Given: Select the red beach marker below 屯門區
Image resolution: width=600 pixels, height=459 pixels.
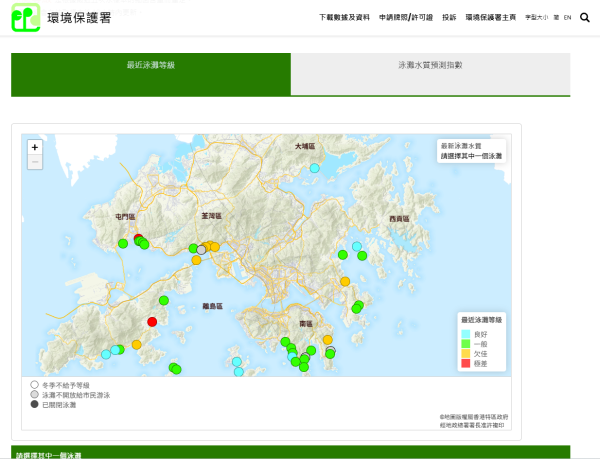Looking at the screenshot, I should coord(138,239).
